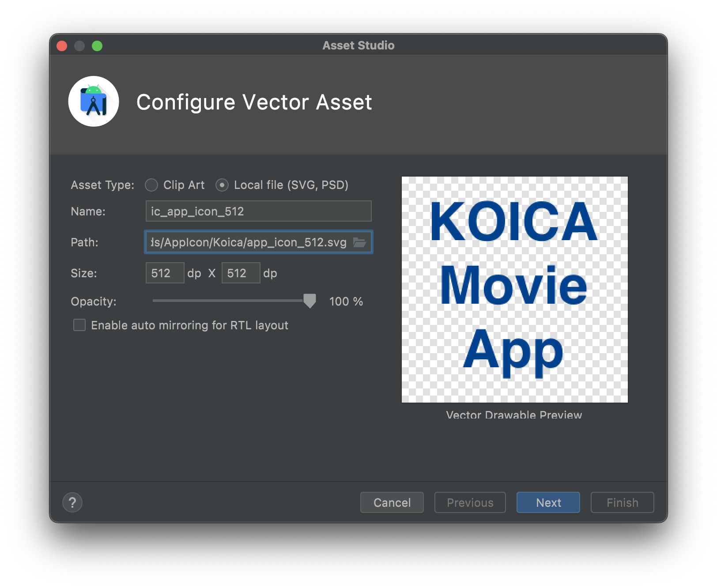Image resolution: width=717 pixels, height=588 pixels.
Task: Click the Next button
Action: 548,502
